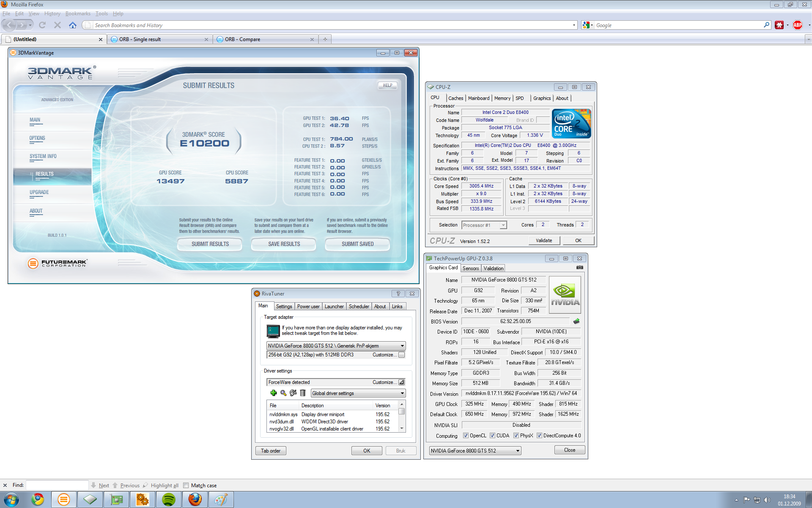The width and height of the screenshot is (812, 508).
Task: Click the Firefox Home icon
Action: (73, 25)
